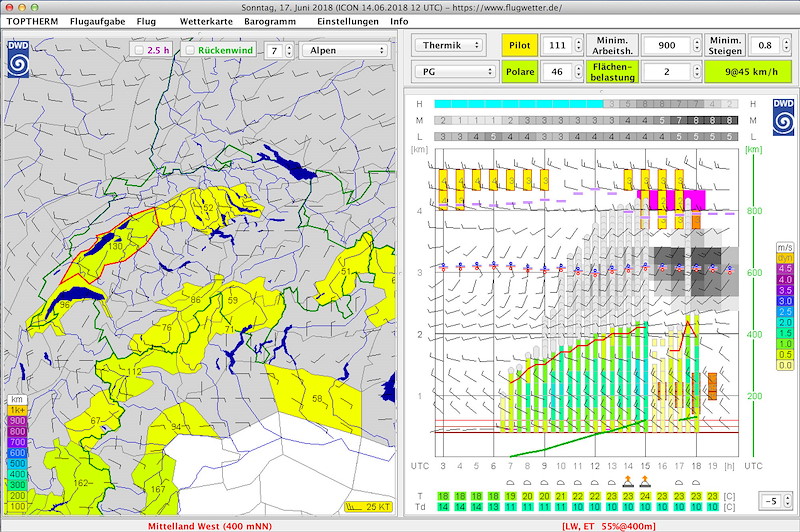Click the LW, ET 55%@400m status text
The width and height of the screenshot is (800, 532).
pos(608,526)
